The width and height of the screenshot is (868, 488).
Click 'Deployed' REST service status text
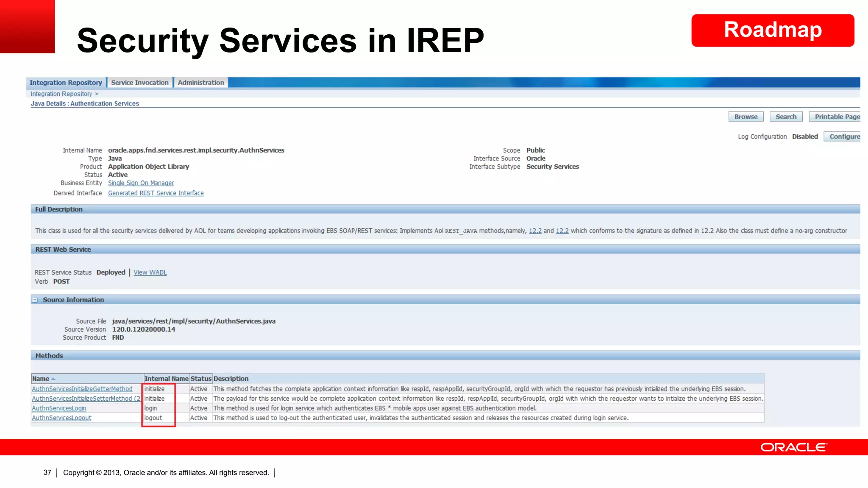click(x=111, y=272)
